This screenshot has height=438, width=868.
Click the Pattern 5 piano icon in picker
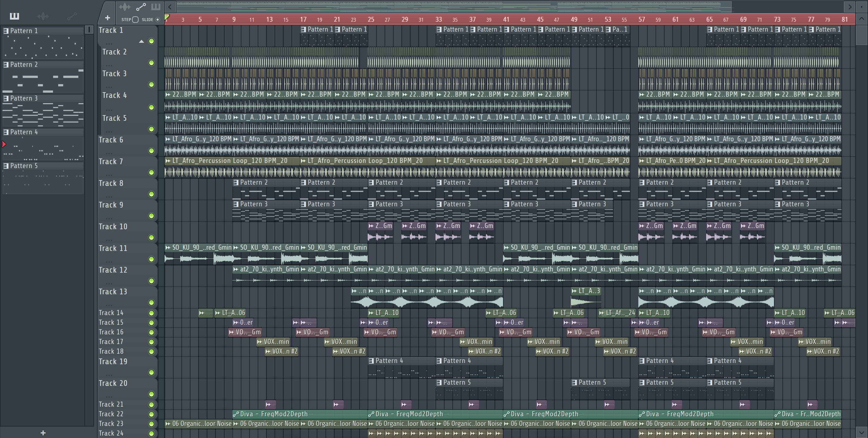[6, 166]
